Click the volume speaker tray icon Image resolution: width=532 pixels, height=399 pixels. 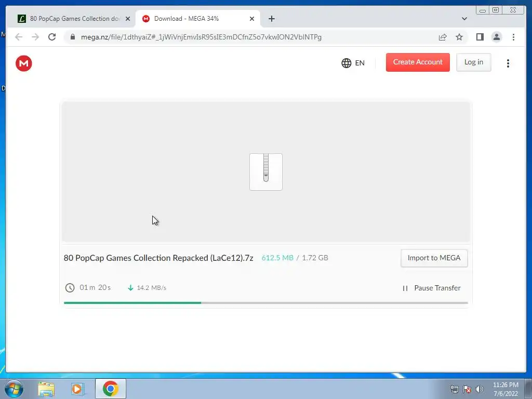point(480,389)
